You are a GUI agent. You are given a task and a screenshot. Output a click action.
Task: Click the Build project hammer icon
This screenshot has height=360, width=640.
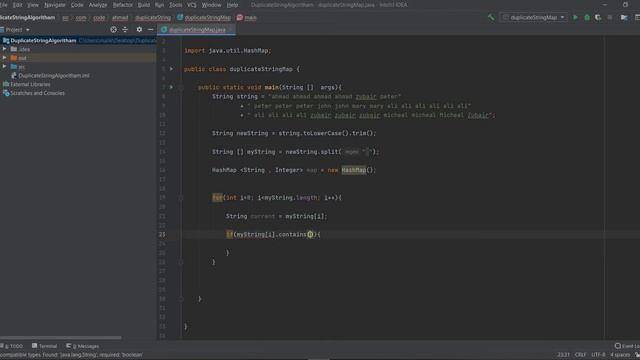[491, 18]
